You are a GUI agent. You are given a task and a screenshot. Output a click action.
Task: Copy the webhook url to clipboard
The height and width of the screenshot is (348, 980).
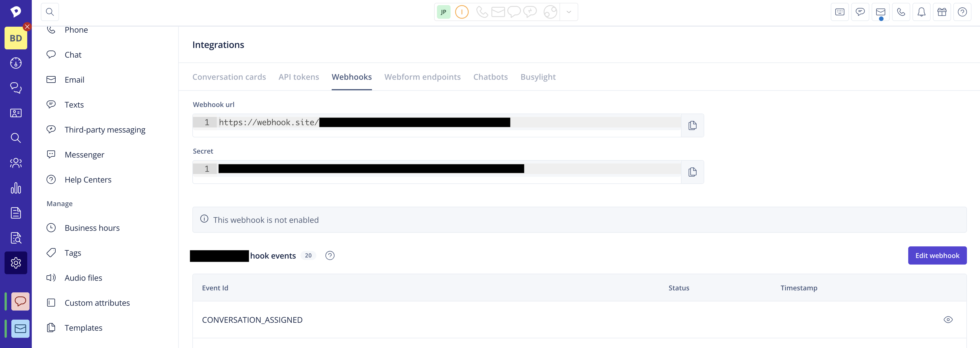click(692, 125)
